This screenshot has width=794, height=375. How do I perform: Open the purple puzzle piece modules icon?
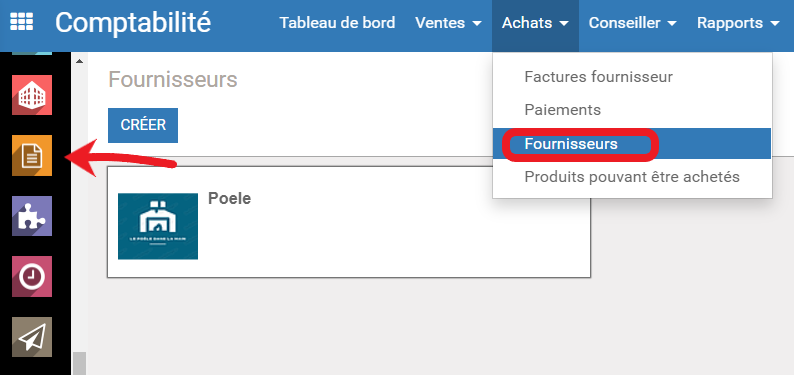coord(32,216)
